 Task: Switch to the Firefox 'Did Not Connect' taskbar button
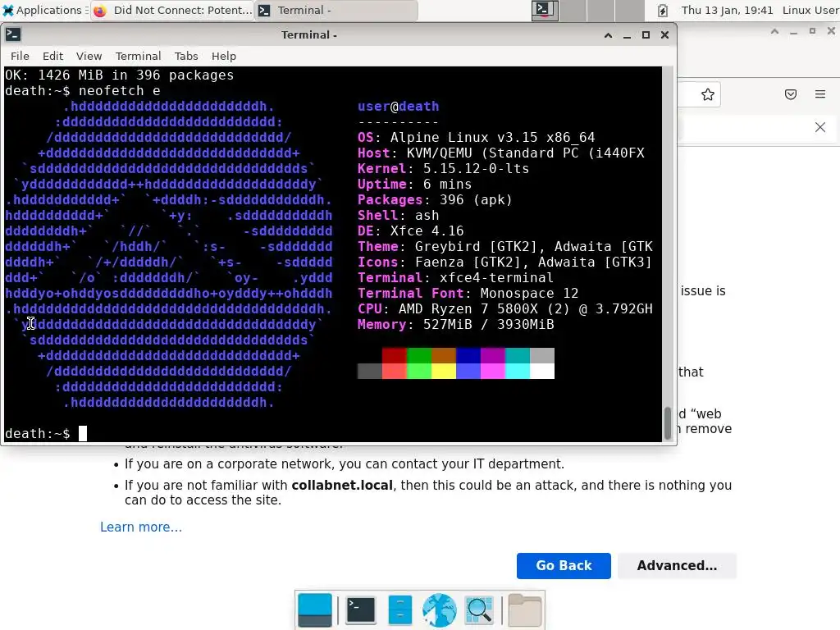click(x=172, y=10)
